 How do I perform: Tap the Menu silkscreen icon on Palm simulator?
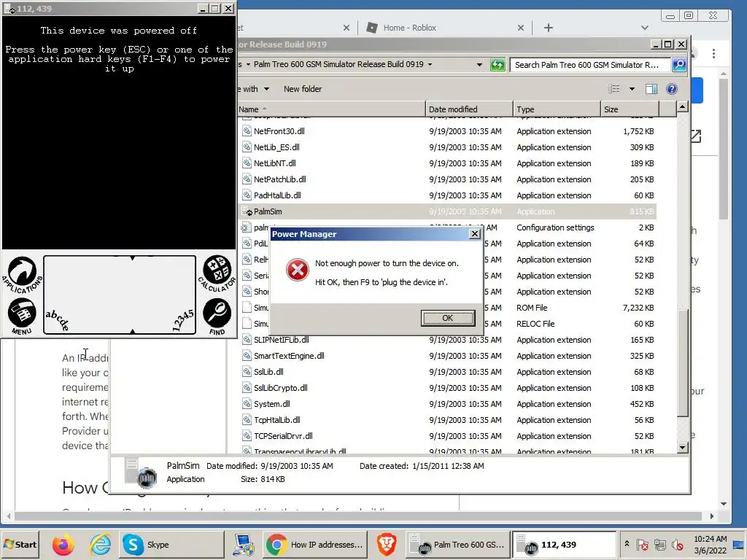pyautogui.click(x=22, y=316)
